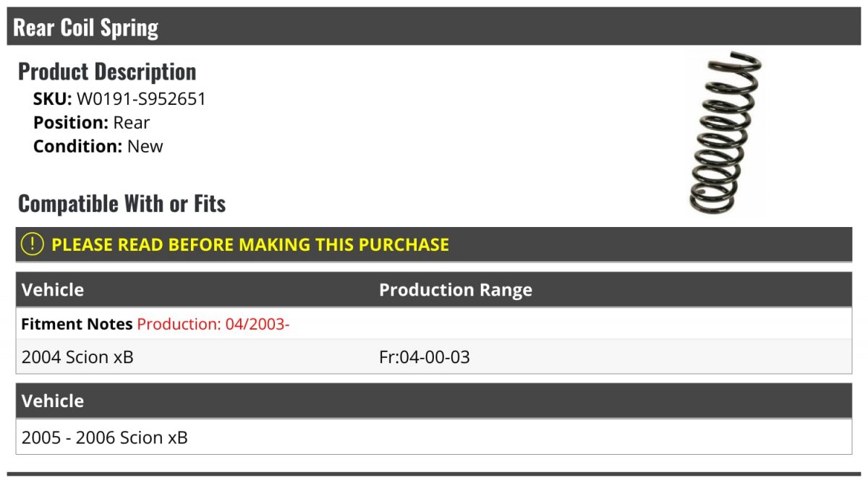Click the Fitment Notes label
This screenshot has height=483, width=868.
point(77,324)
